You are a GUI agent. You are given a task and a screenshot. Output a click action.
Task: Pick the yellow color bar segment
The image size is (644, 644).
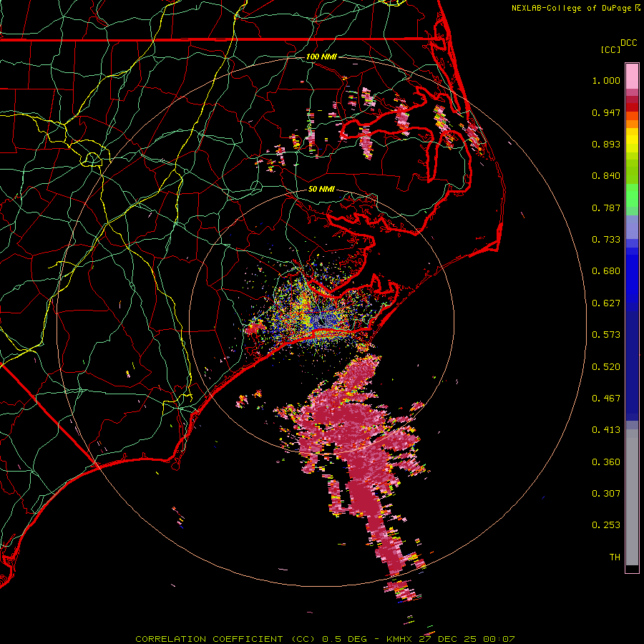pyautogui.click(x=632, y=141)
